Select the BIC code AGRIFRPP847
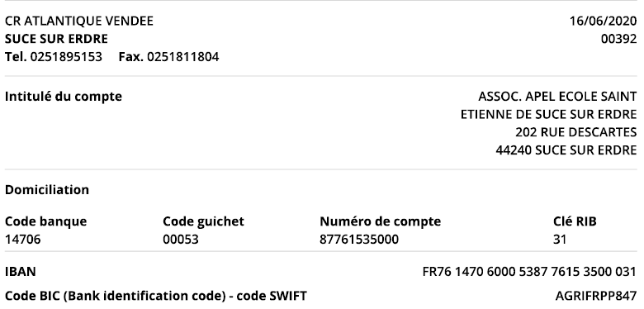 (x=596, y=296)
